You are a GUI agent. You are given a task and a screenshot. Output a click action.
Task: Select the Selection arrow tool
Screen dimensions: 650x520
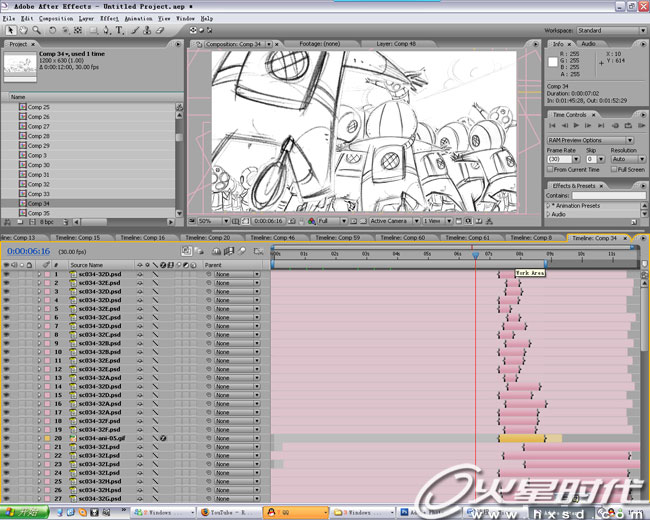[11, 30]
